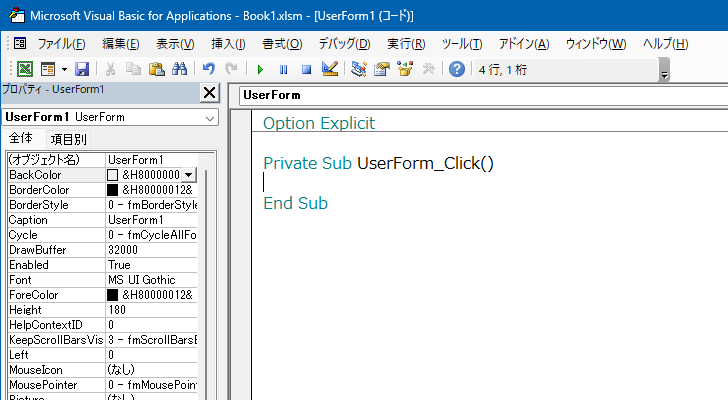Open the デバッグ(D) menu
Viewport: 728px width, 400px height.
344,44
